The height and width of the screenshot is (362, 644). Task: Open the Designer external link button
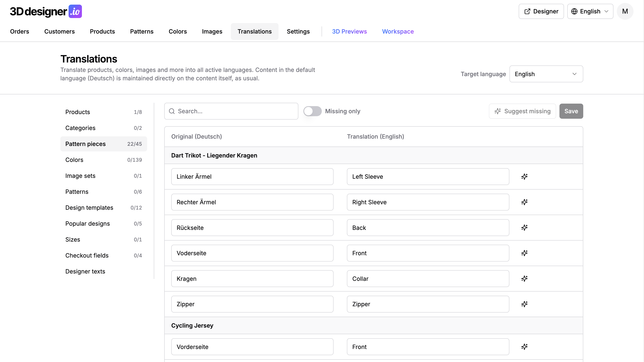coord(541,11)
